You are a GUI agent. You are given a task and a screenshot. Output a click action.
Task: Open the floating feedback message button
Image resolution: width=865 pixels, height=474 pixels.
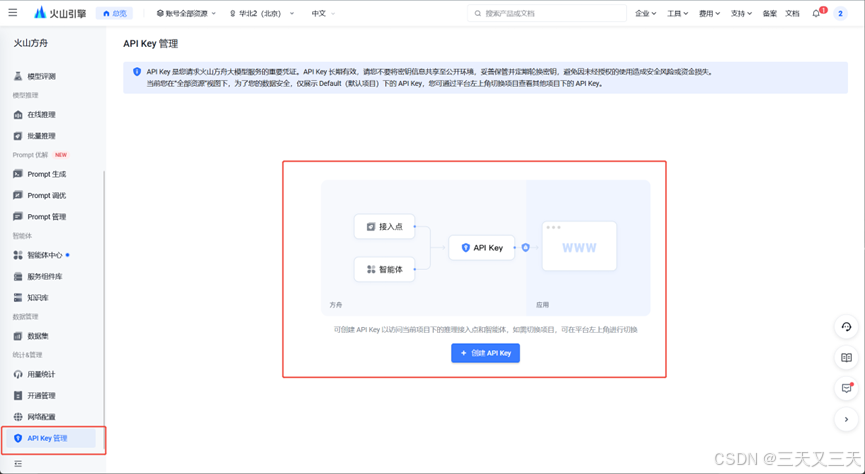[x=846, y=388]
